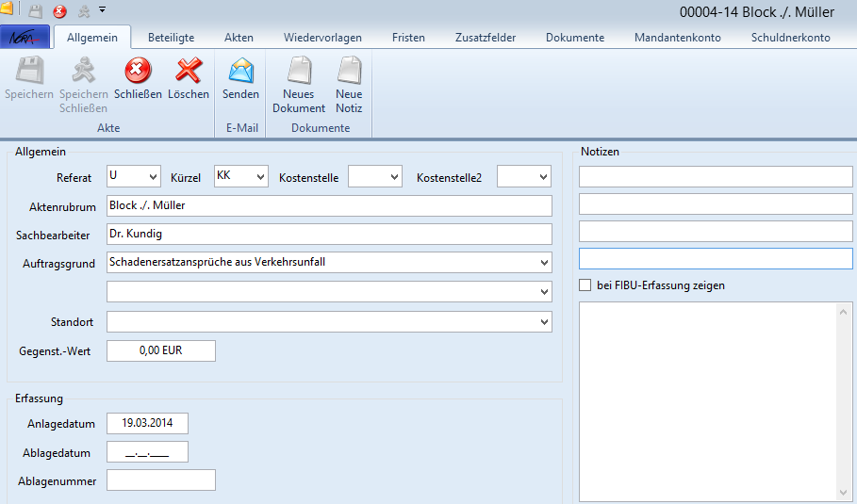Click the Schließen icon in the ribbon

tap(138, 72)
